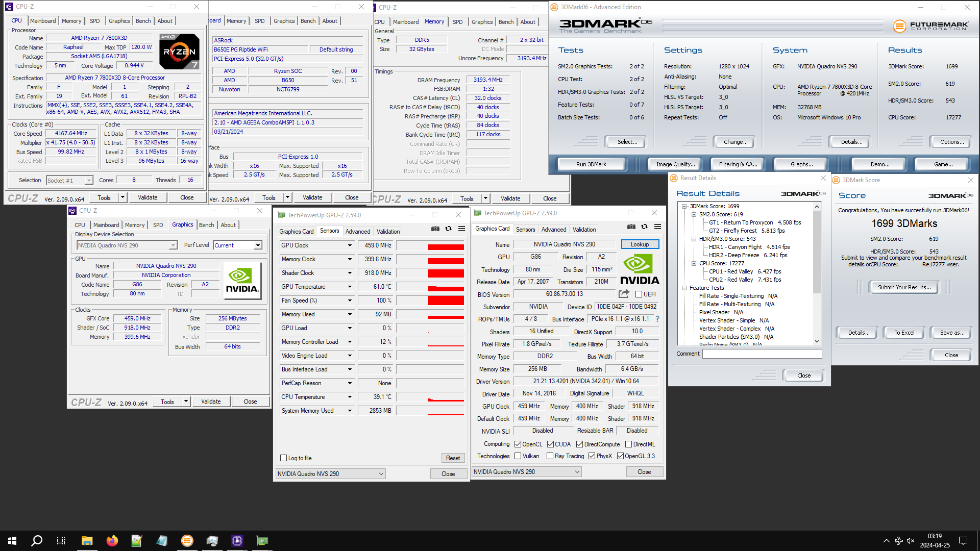Screen dimensions: 980x551
Task: Open Sensors tab in GPU-Z Graphics Card window
Action: (x=525, y=230)
